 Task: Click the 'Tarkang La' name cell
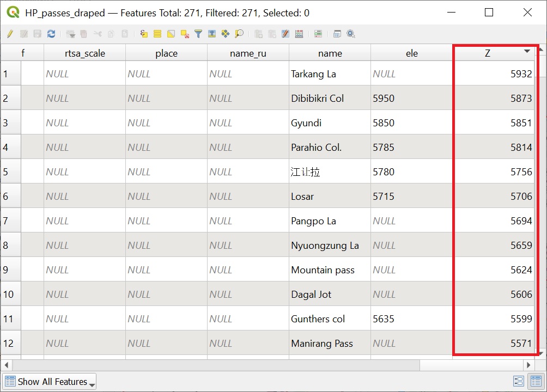pyautogui.click(x=330, y=73)
